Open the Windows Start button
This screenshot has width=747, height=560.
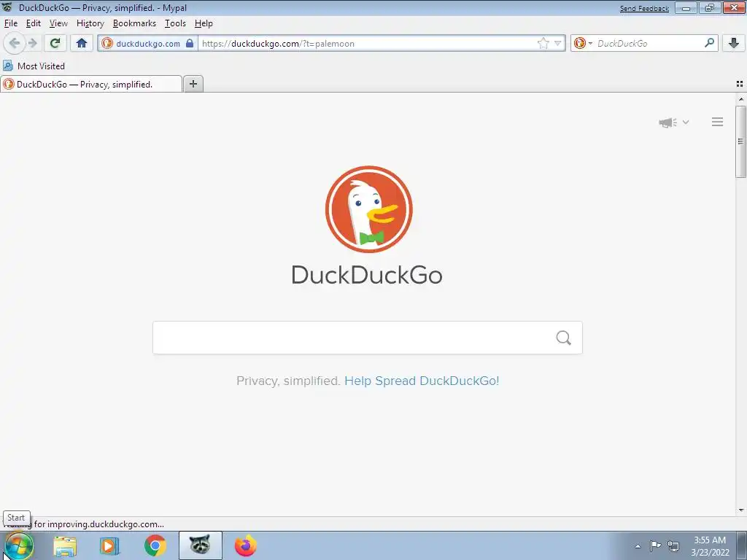tap(19, 545)
